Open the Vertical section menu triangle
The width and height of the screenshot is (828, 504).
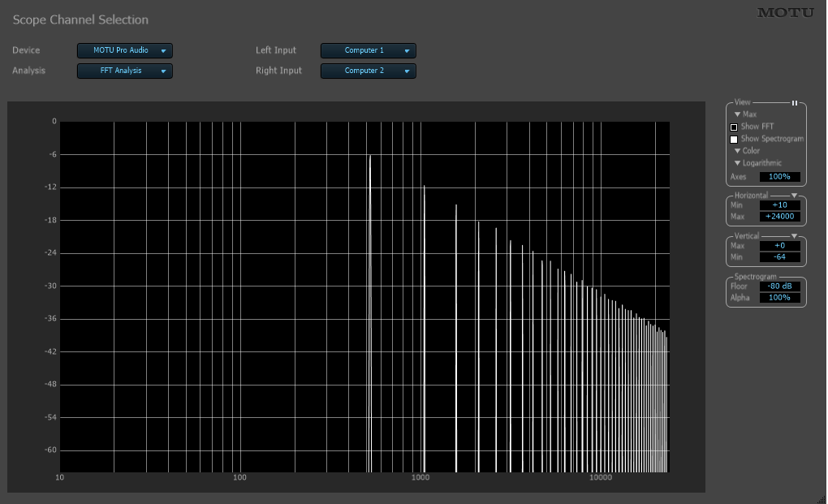(x=794, y=236)
